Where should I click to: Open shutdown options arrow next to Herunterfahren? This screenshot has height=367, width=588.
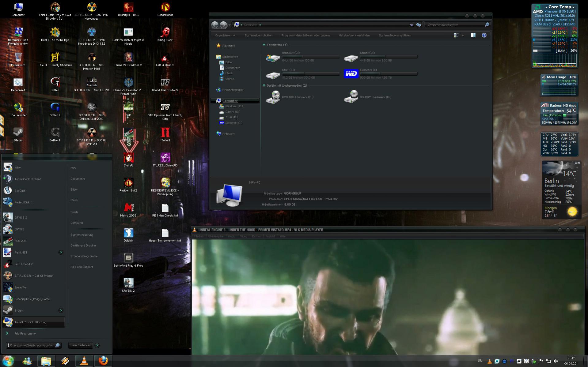point(97,345)
